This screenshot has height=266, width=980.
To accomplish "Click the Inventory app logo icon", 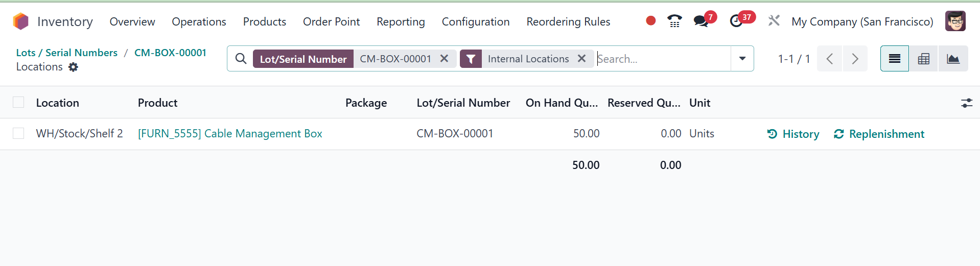I will [x=21, y=21].
